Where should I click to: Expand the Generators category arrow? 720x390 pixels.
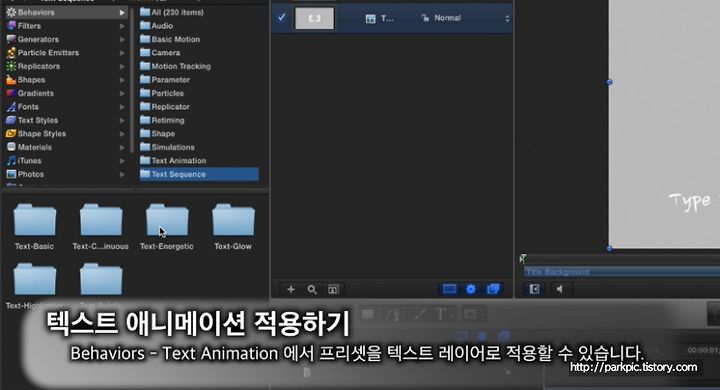coord(122,39)
